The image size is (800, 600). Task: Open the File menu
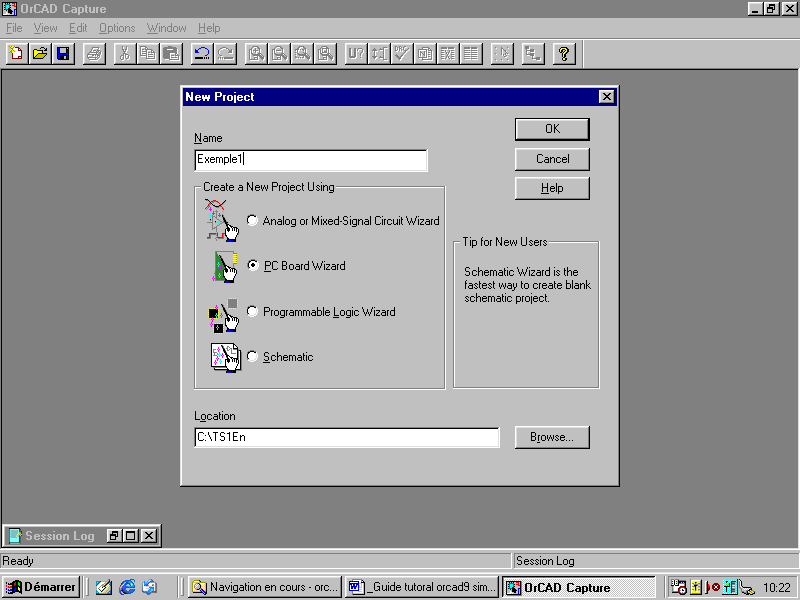tap(14, 28)
